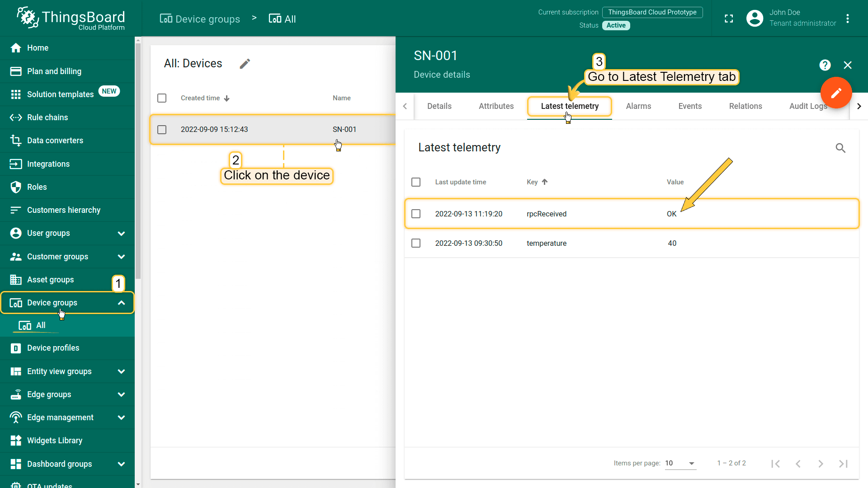Open the three-dot user menu
This screenshot has height=488, width=868.
pos(848,19)
